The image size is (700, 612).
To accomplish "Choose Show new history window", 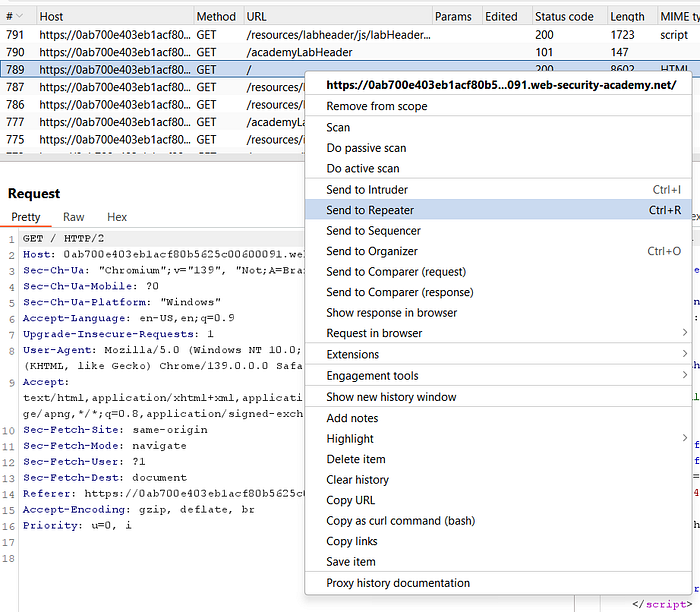I will click(x=498, y=397).
